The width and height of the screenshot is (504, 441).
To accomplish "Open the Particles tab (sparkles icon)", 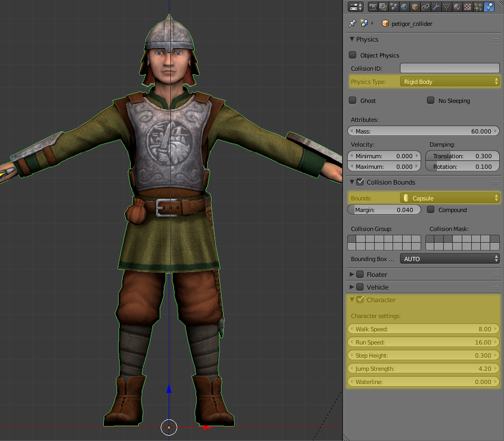I will pos(478,7).
